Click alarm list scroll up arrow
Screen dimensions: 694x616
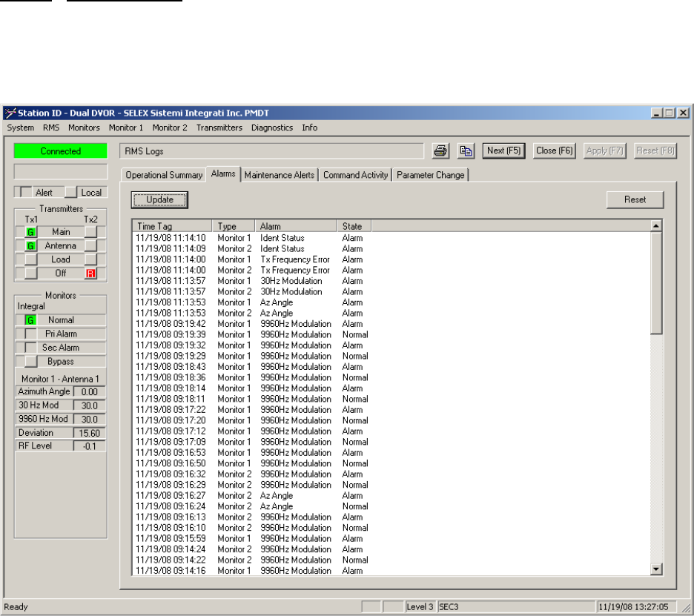click(656, 225)
